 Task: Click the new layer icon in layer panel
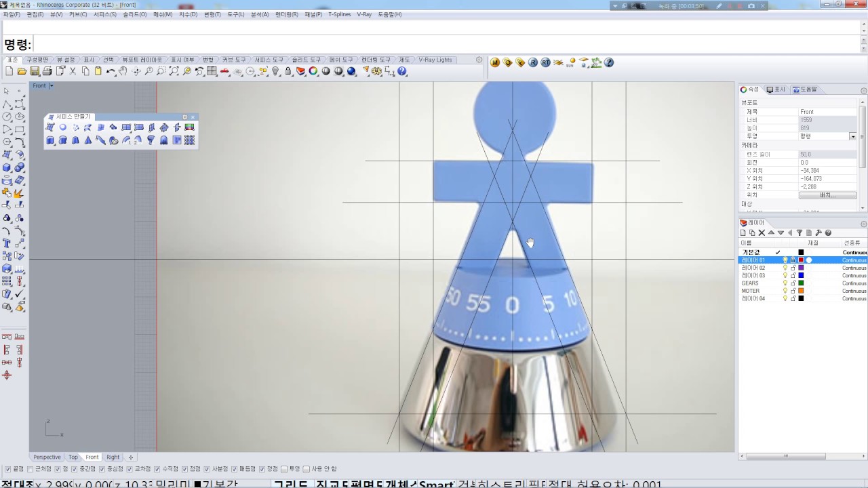[x=743, y=232]
